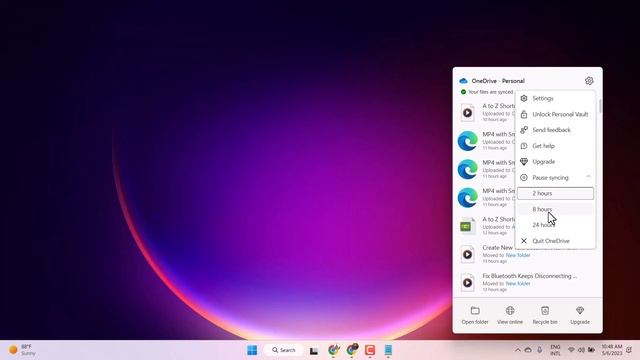The width and height of the screenshot is (640, 360).
Task: Open the Task View taskbar icon
Action: tap(313, 351)
